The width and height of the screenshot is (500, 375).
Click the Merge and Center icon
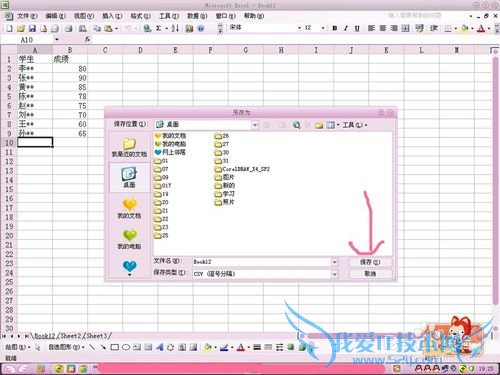coord(405,28)
